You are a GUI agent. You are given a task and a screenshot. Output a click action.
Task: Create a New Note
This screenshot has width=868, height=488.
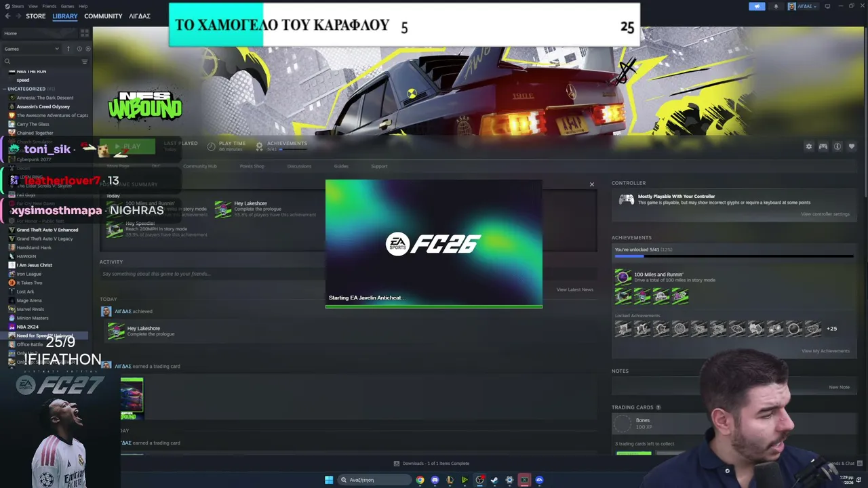(840, 387)
